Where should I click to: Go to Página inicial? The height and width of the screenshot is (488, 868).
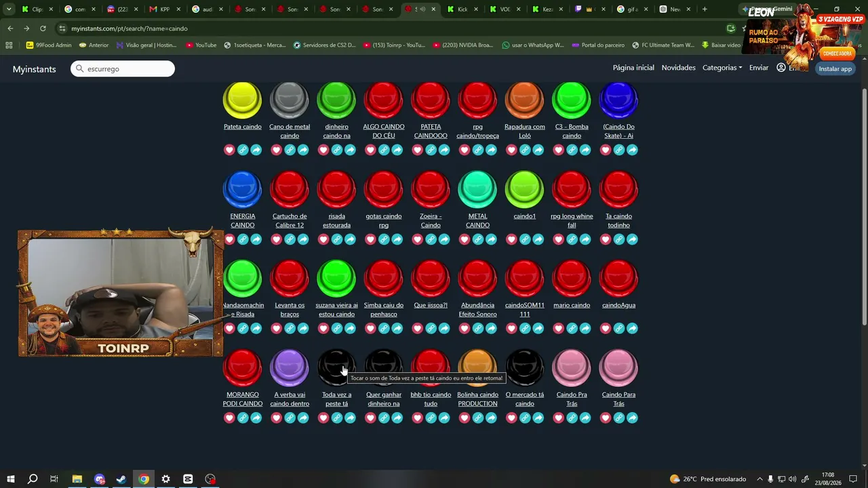click(633, 68)
